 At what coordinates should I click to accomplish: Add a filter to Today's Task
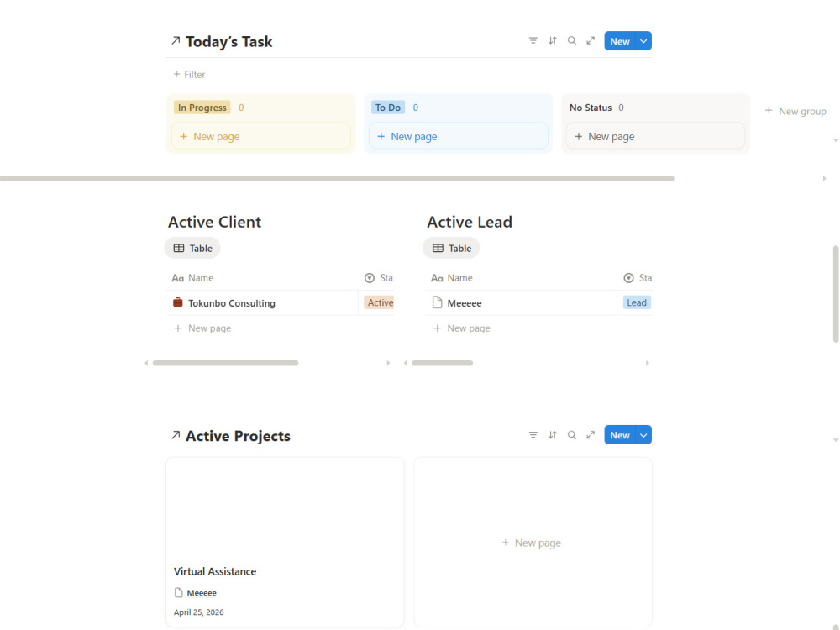point(189,75)
